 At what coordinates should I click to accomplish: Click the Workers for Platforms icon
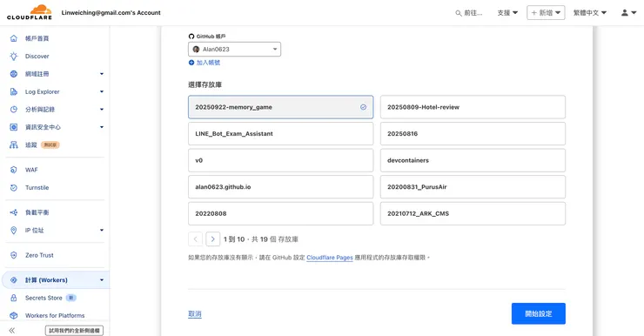pos(14,315)
